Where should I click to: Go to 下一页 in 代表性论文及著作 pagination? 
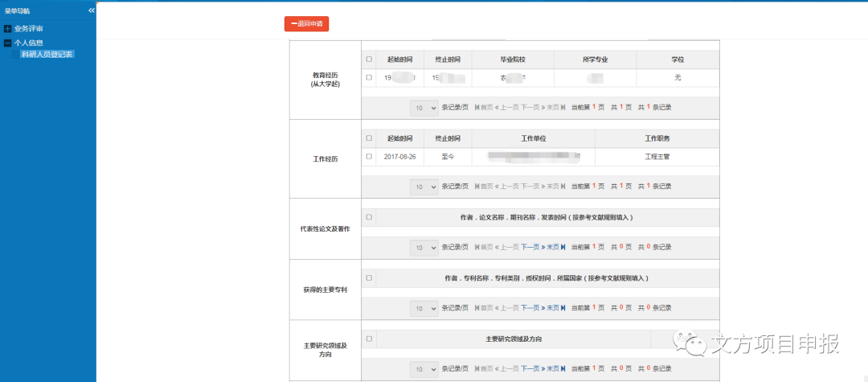tap(533, 248)
